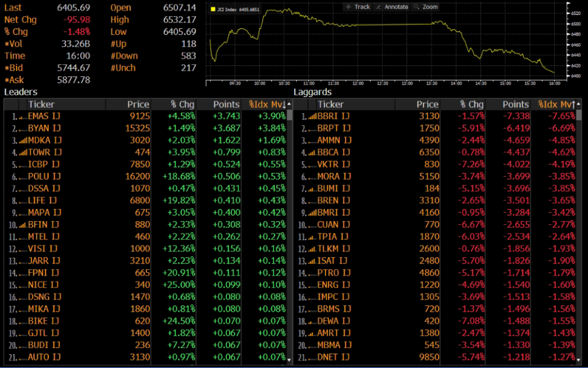Select the POLU IJ ticker
The height and width of the screenshot is (368, 588).
pos(44,176)
